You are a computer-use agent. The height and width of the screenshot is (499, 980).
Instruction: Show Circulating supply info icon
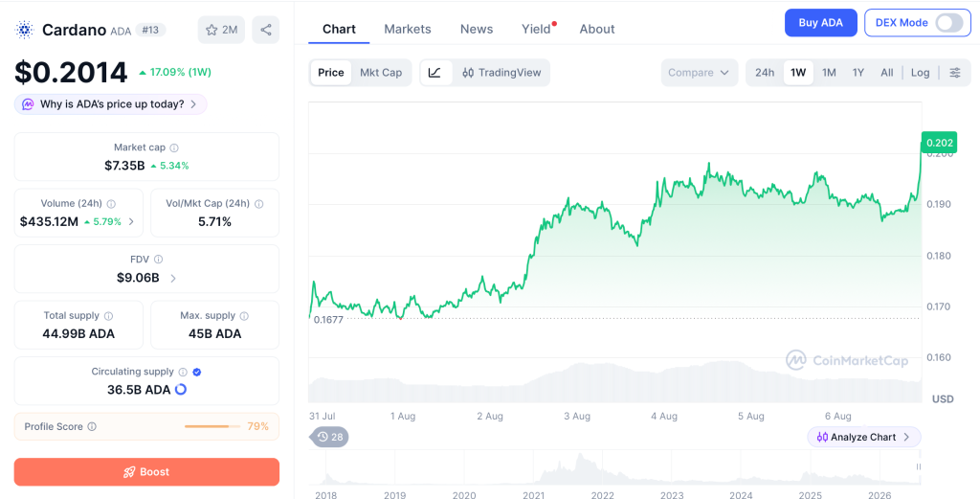pyautogui.click(x=183, y=372)
